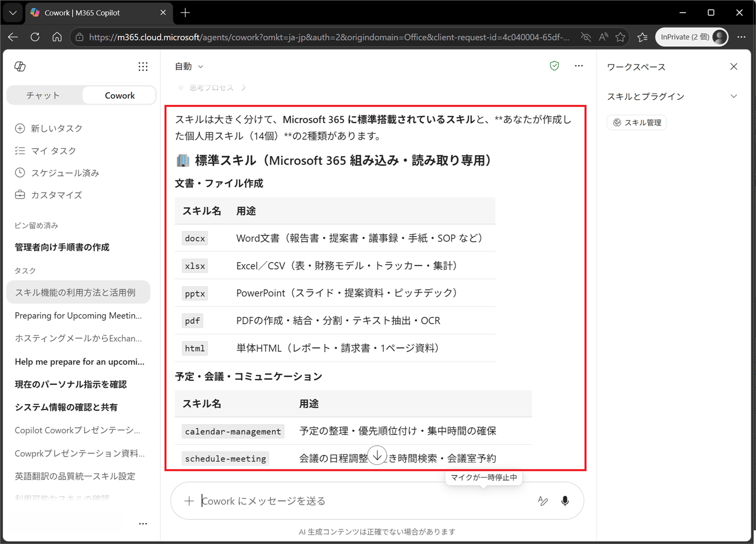Open new browser tab
The width and height of the screenshot is (756, 544).
(185, 13)
